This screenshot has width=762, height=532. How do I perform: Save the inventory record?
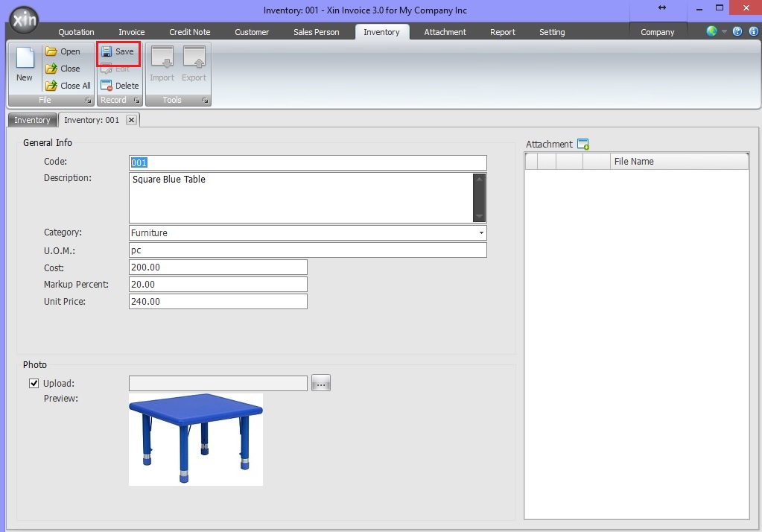click(x=118, y=51)
